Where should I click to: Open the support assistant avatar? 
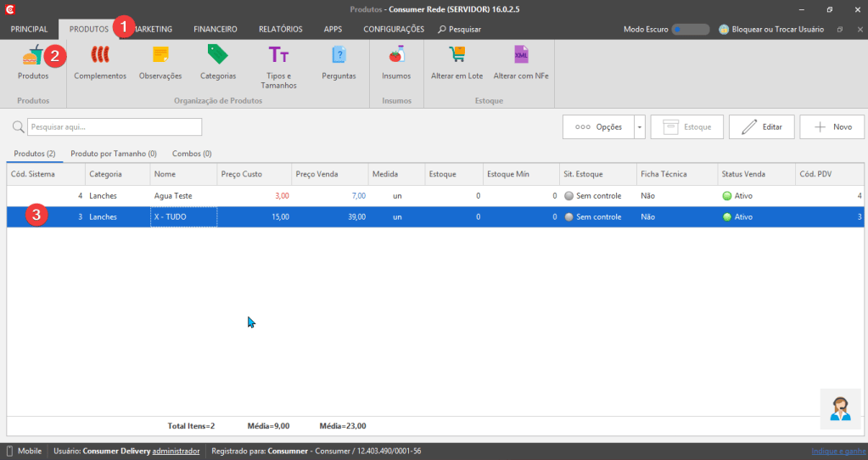840,409
